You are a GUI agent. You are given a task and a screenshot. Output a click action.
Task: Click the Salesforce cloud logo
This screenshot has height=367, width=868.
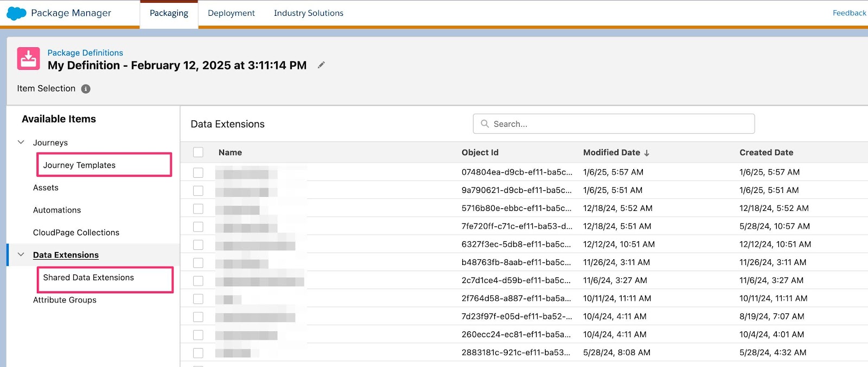(x=16, y=13)
